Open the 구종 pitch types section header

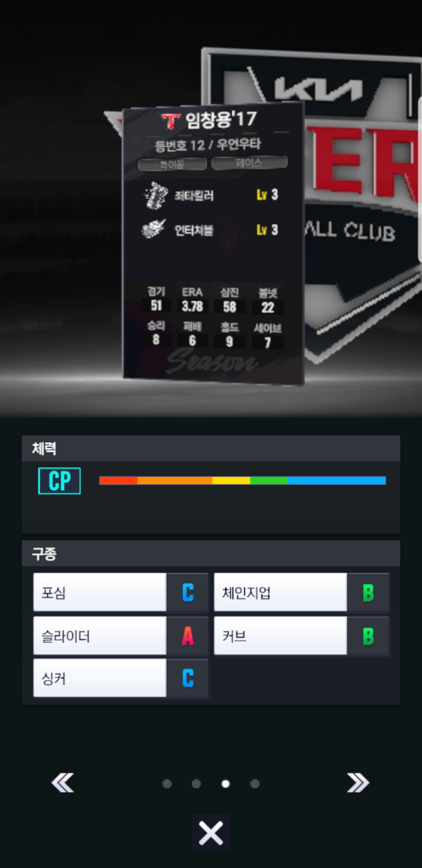coord(211,554)
